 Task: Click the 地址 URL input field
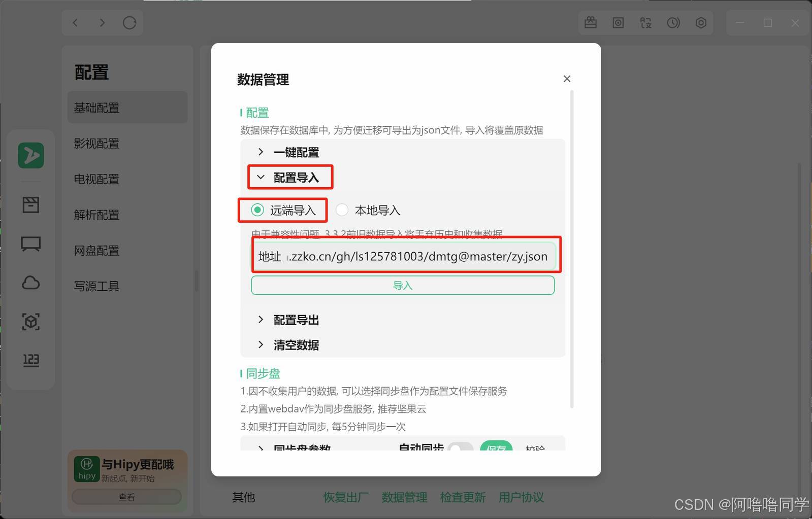point(404,256)
